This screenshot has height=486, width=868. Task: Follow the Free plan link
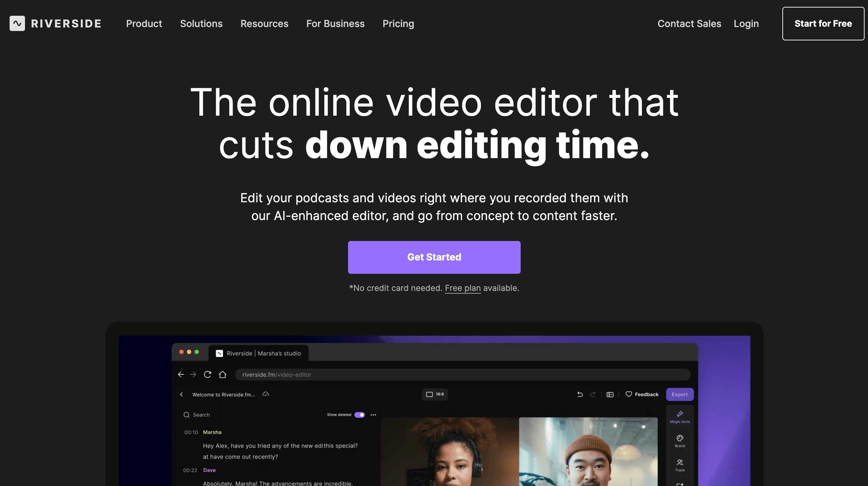(462, 288)
